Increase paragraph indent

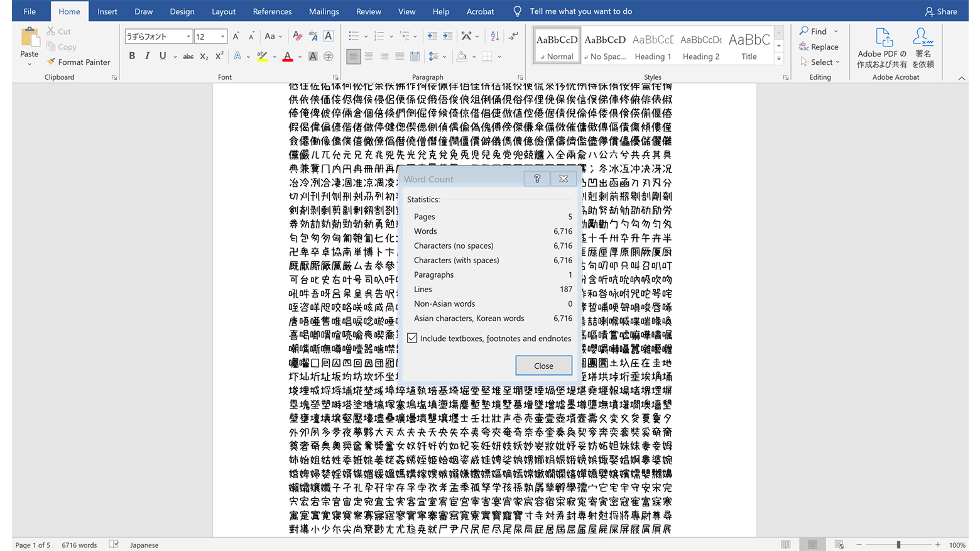click(x=447, y=36)
